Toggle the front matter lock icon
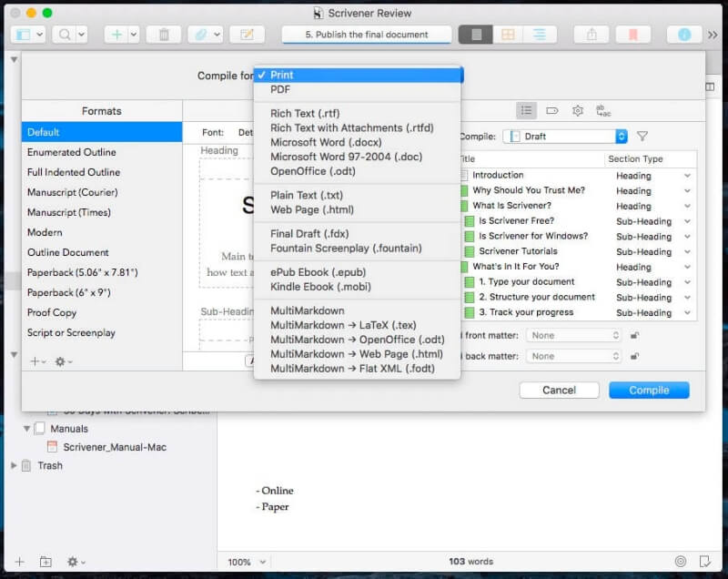Image resolution: width=728 pixels, height=579 pixels. point(634,335)
